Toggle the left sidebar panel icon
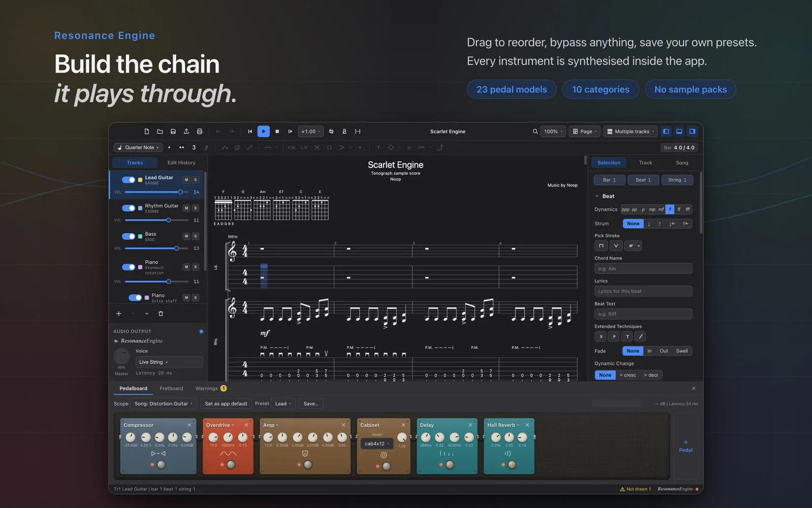 pos(666,132)
